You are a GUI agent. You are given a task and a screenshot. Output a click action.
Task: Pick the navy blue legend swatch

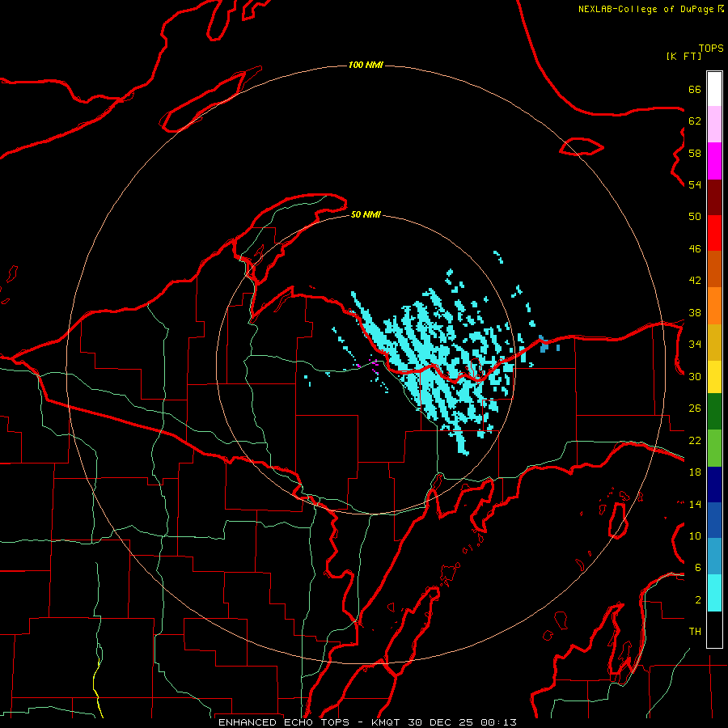pyautogui.click(x=714, y=485)
